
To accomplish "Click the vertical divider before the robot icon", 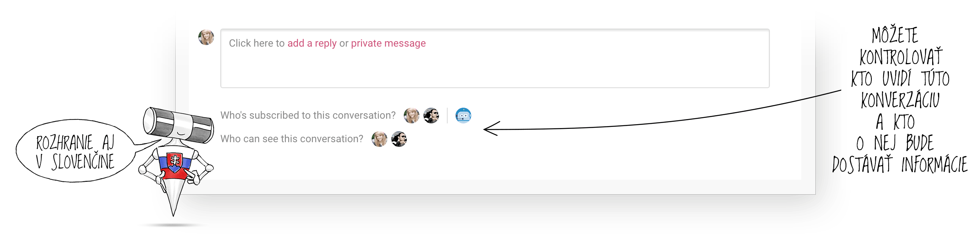I will coord(447,116).
